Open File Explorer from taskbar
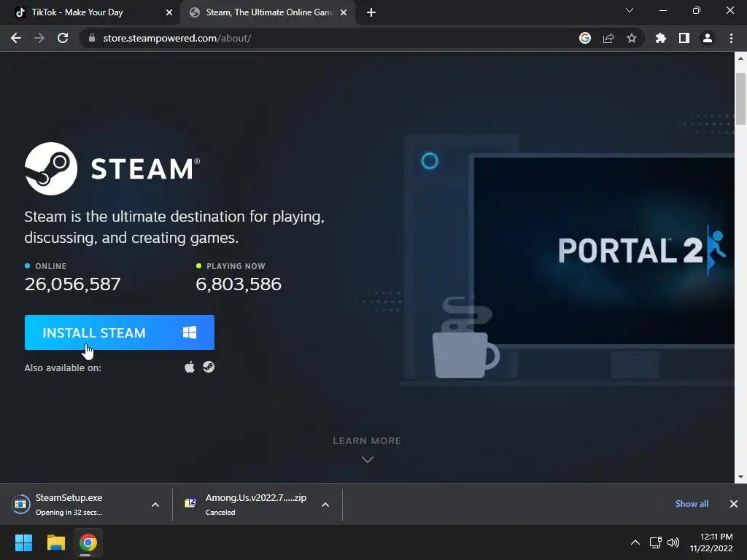Image resolution: width=747 pixels, height=560 pixels. (x=55, y=542)
